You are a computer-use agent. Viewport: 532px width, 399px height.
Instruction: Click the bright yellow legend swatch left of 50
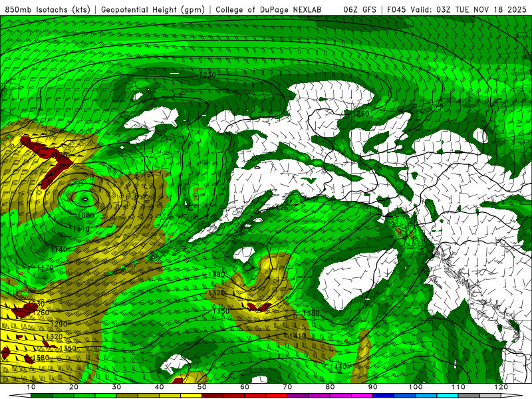192,396
